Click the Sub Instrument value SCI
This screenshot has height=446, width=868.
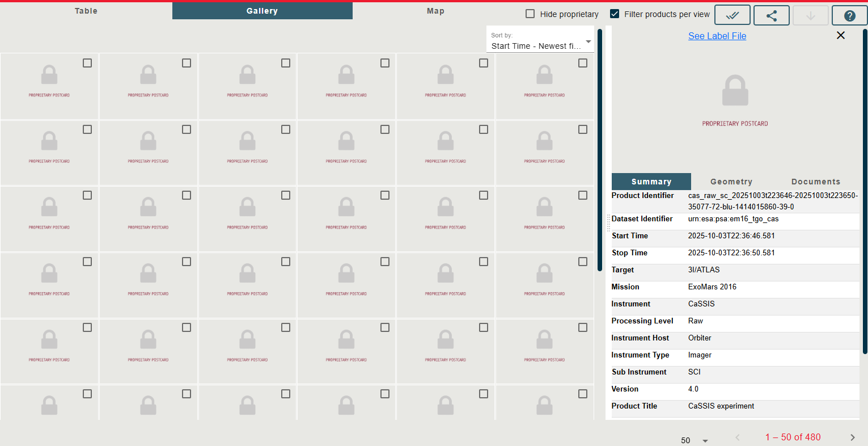pos(695,372)
